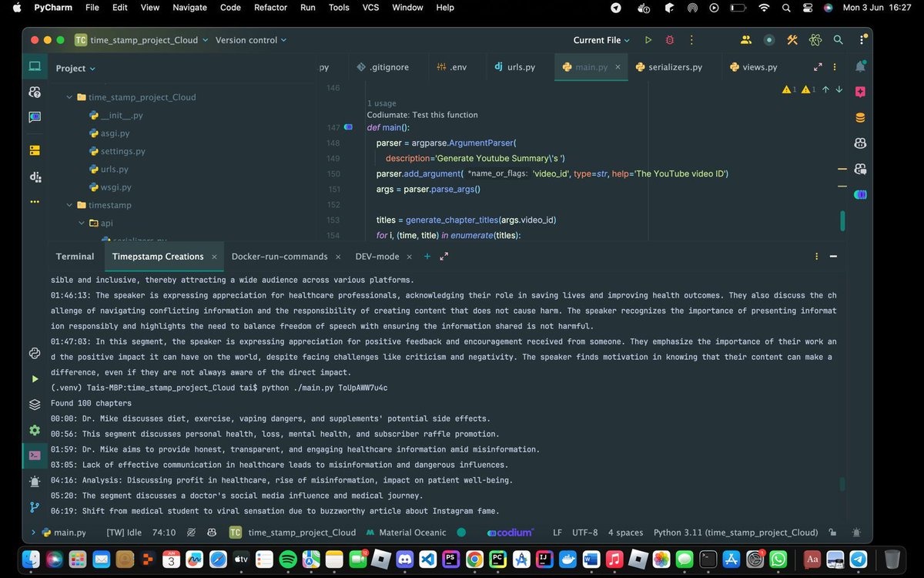
Task: Open Search Everywhere with the magnifier icon
Action: [839, 39]
